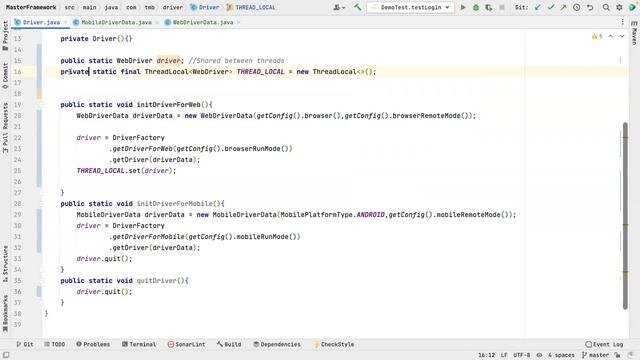Open IDE settings gear icon
The width and height of the screenshot is (640, 360).
click(x=619, y=7)
